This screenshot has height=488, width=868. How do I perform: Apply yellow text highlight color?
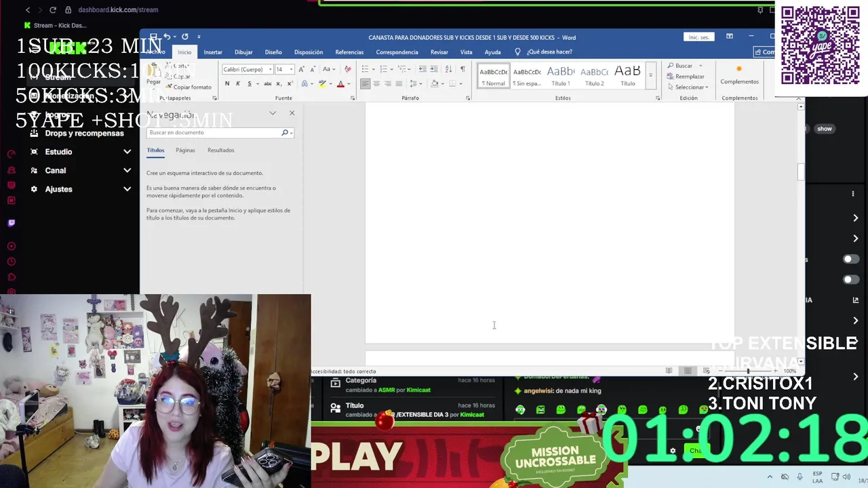pos(322,83)
